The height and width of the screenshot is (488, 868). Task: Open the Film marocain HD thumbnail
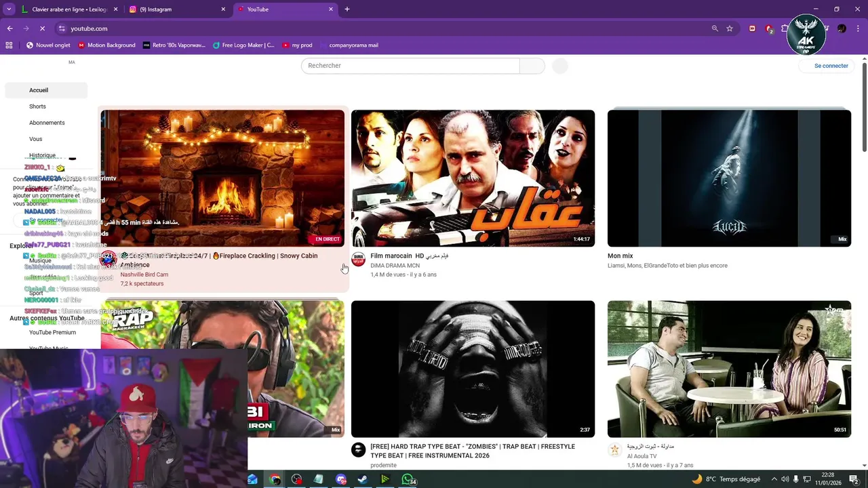click(x=473, y=178)
